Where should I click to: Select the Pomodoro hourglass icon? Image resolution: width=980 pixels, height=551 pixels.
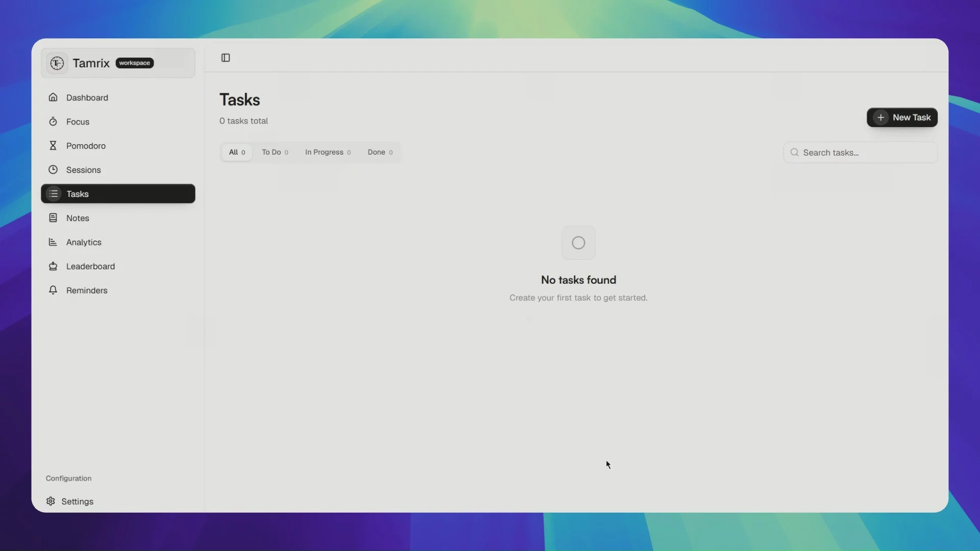click(x=53, y=145)
